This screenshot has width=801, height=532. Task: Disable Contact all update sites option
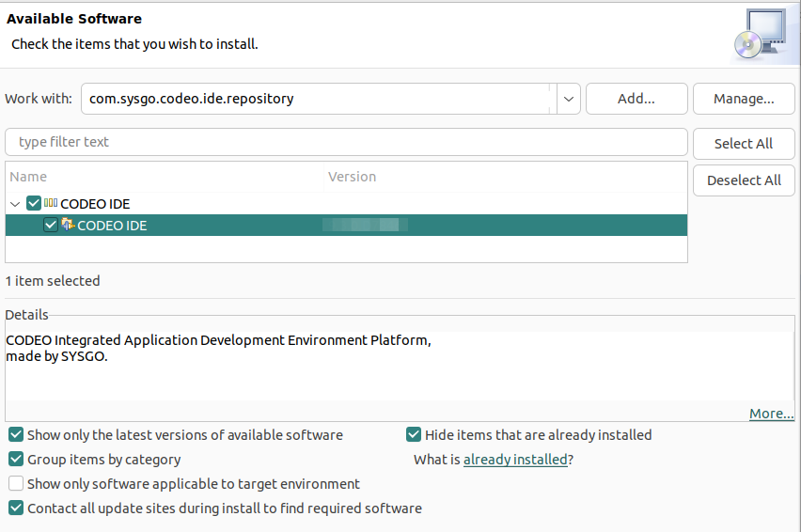click(x=16, y=509)
